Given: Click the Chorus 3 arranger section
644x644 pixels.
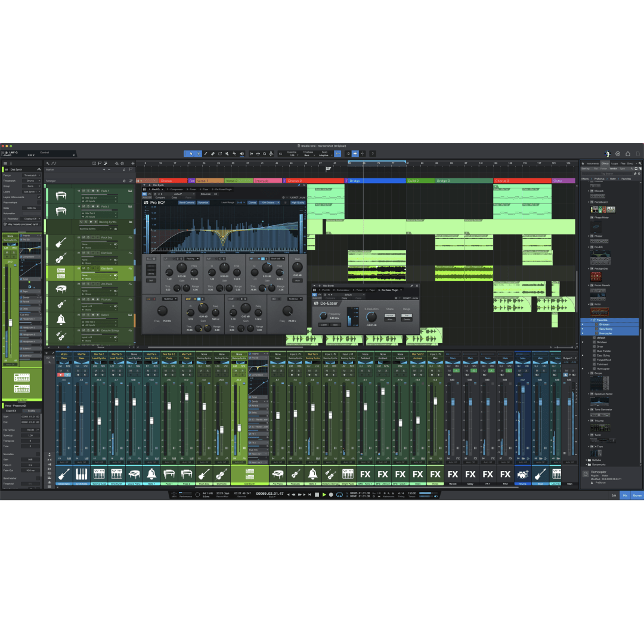Looking at the screenshot, I should coord(522,181).
